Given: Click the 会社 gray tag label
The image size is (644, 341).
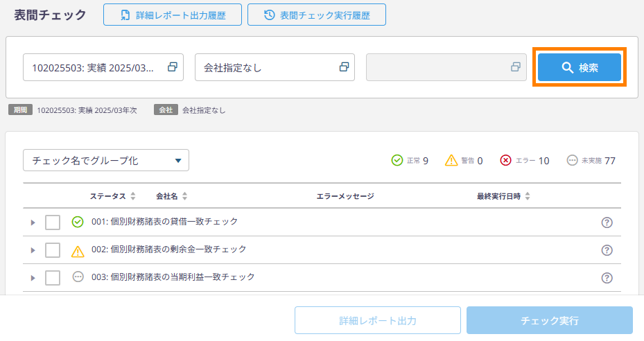Looking at the screenshot, I should pos(166,110).
